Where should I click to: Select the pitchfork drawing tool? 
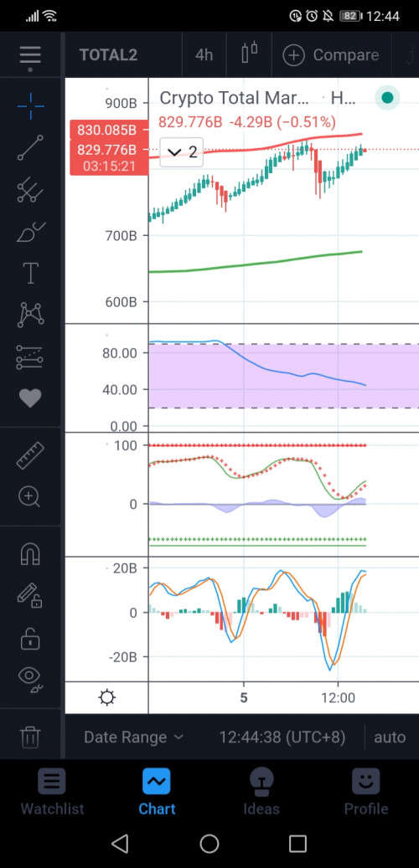click(30, 190)
